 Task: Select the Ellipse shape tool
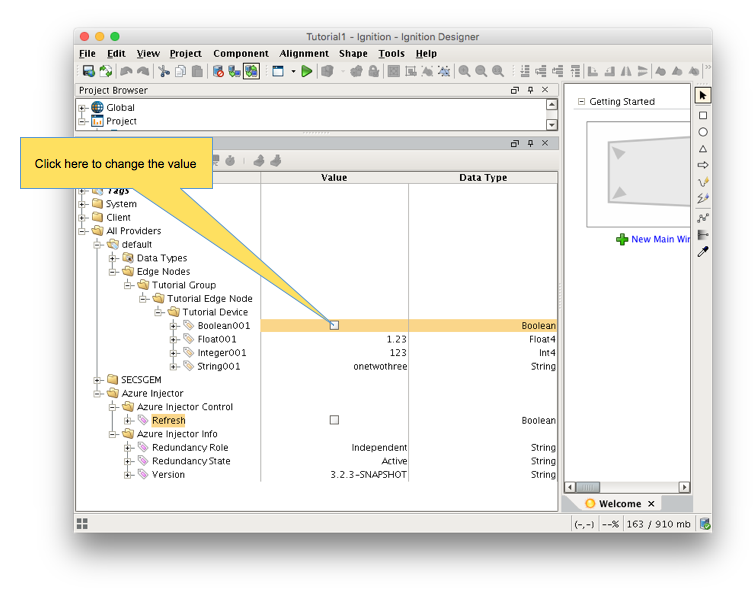703,132
